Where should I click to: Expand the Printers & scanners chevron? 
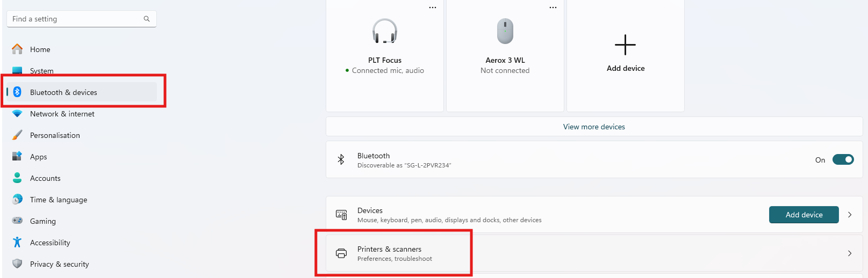point(850,253)
